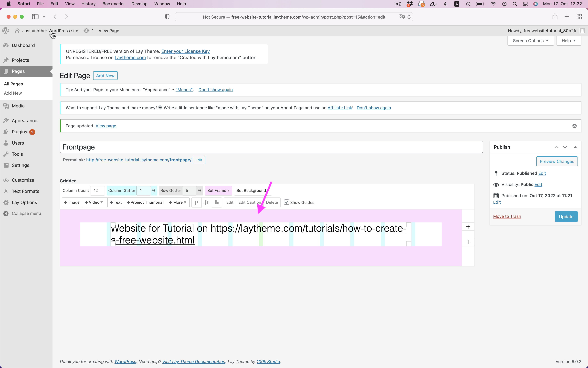Add Project Thumbnail in Gridder
The image size is (588, 368).
(146, 202)
